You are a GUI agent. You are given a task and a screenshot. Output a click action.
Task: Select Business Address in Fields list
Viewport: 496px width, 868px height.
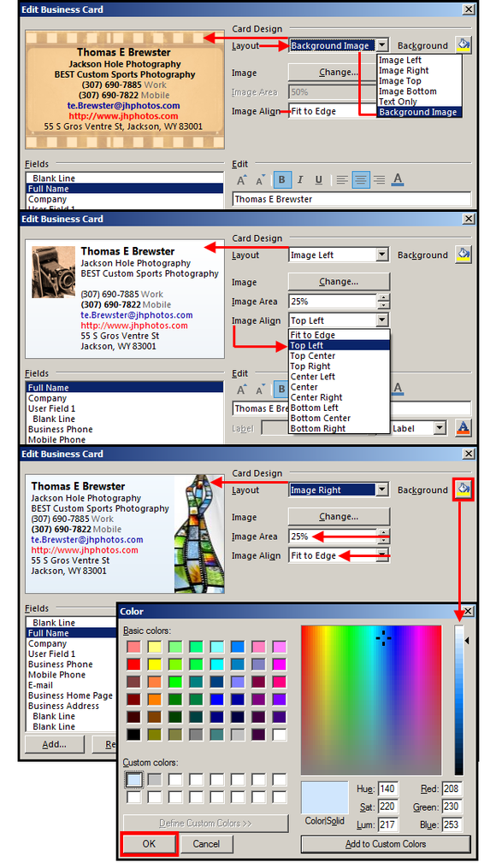click(x=72, y=706)
